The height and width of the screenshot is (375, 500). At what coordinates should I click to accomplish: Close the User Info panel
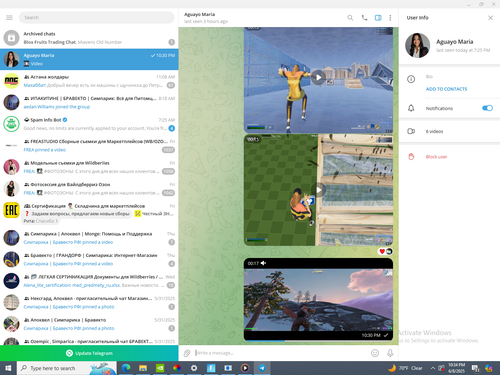(490, 18)
